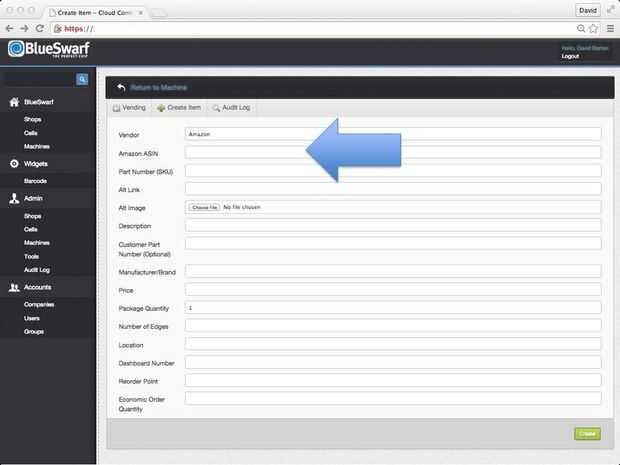Screen dimensions: 620x465
Task: Switch to the Vending tab
Action: 129,108
